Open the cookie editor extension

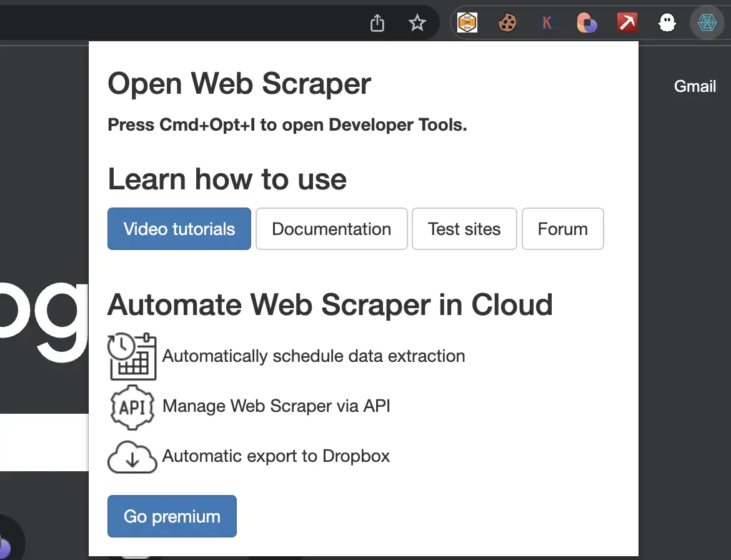(x=507, y=22)
